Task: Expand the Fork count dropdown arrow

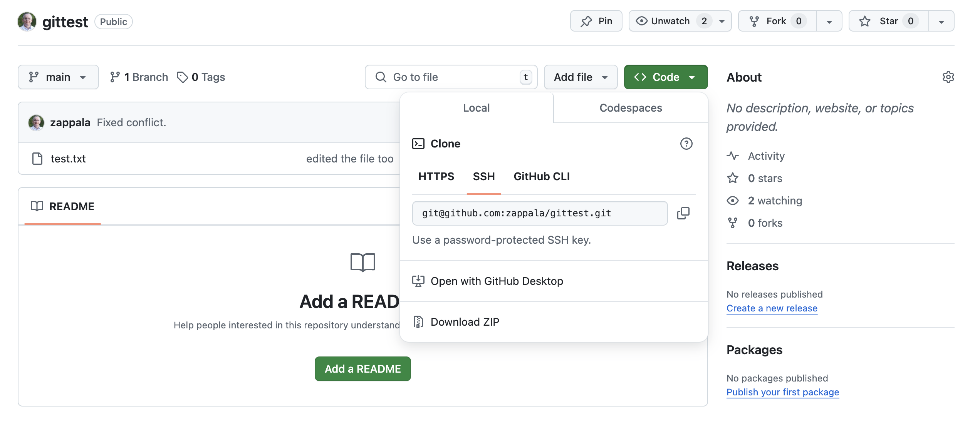Action: tap(828, 21)
